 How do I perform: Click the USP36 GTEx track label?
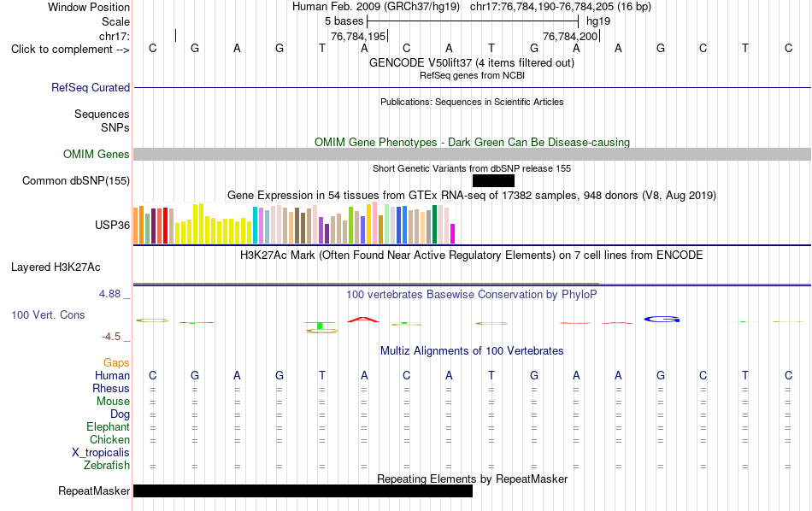(112, 226)
